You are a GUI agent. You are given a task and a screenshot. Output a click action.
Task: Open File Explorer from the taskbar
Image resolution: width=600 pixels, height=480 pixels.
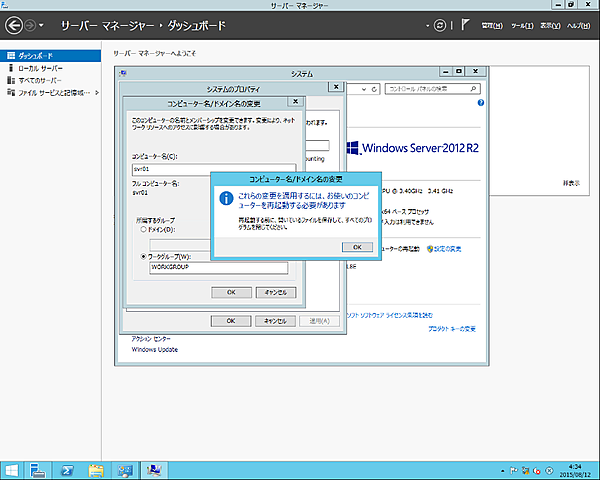click(97, 469)
